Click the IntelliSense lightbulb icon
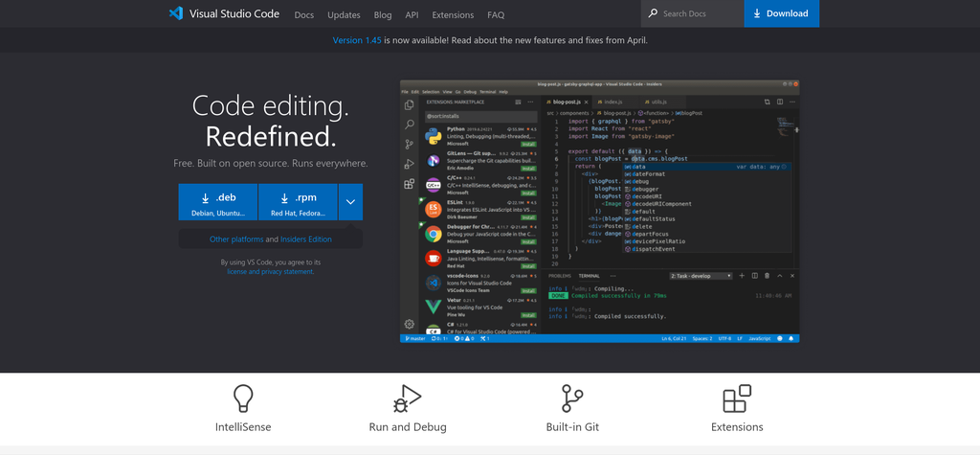The image size is (980, 455). point(242,398)
